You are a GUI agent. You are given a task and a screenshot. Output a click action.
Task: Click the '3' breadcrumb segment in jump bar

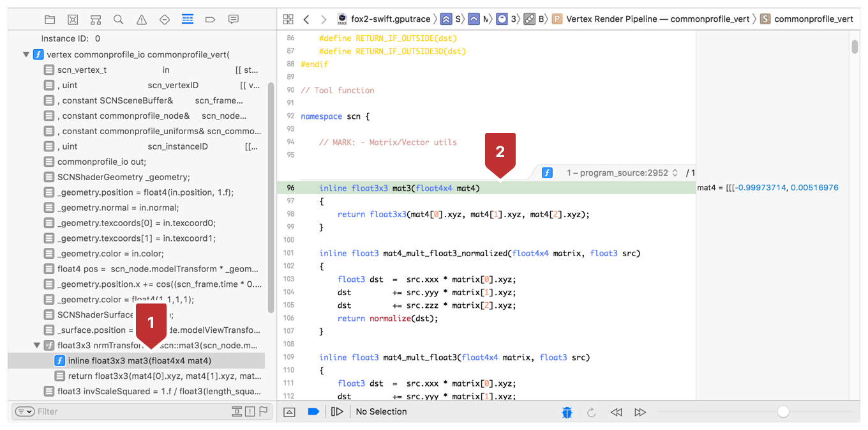coord(506,19)
